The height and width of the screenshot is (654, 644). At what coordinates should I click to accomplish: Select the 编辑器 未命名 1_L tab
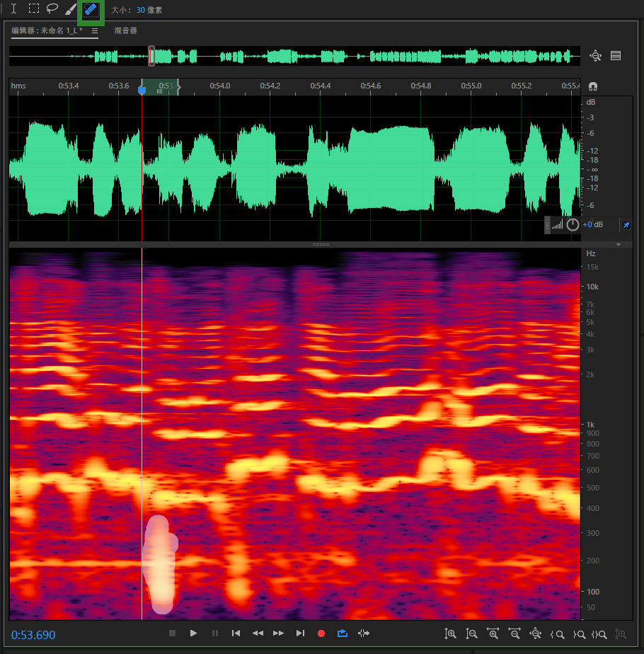47,31
